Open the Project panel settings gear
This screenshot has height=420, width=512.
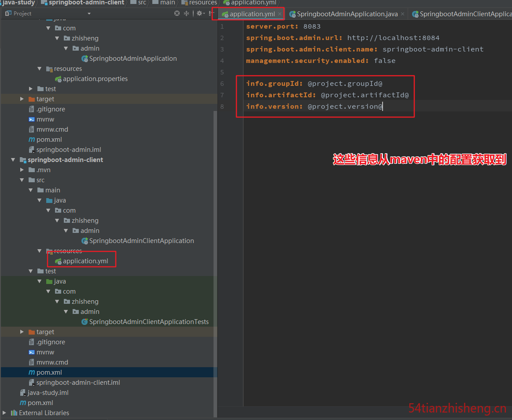pyautogui.click(x=199, y=13)
